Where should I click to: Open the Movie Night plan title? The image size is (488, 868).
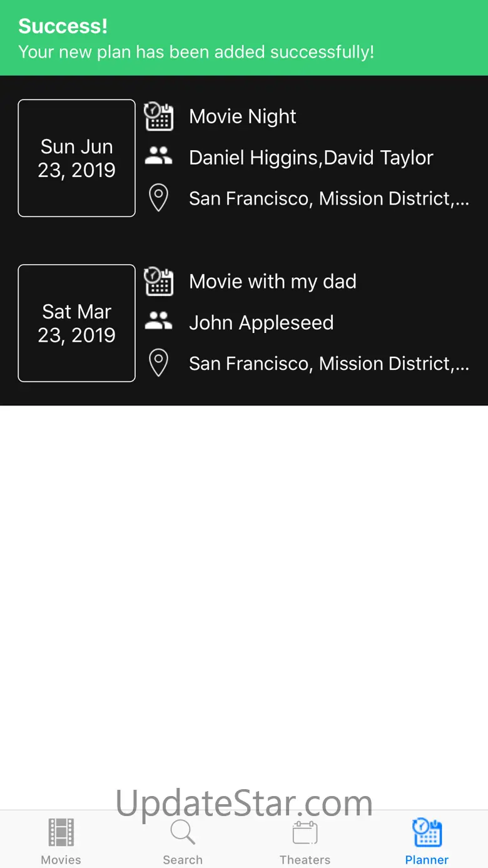pyautogui.click(x=243, y=116)
